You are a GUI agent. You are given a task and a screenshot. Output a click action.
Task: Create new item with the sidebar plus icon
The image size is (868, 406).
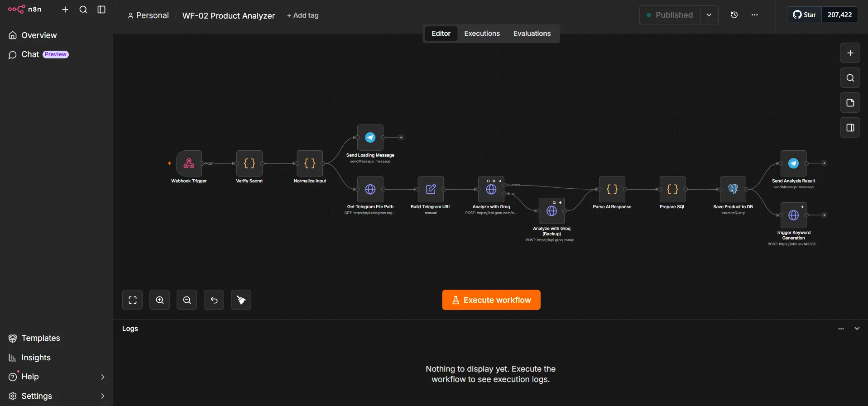(x=65, y=10)
